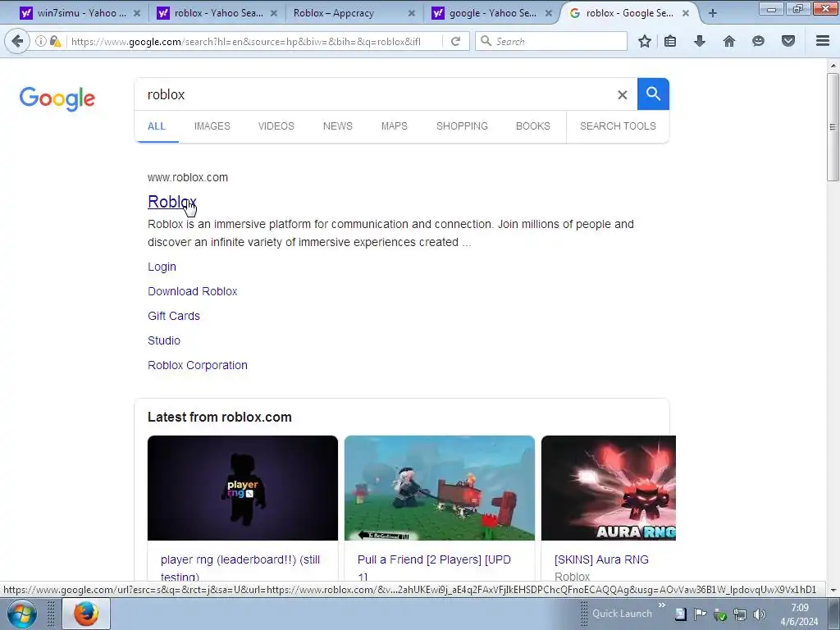
Task: Open the Studio sitelink
Action: click(164, 340)
